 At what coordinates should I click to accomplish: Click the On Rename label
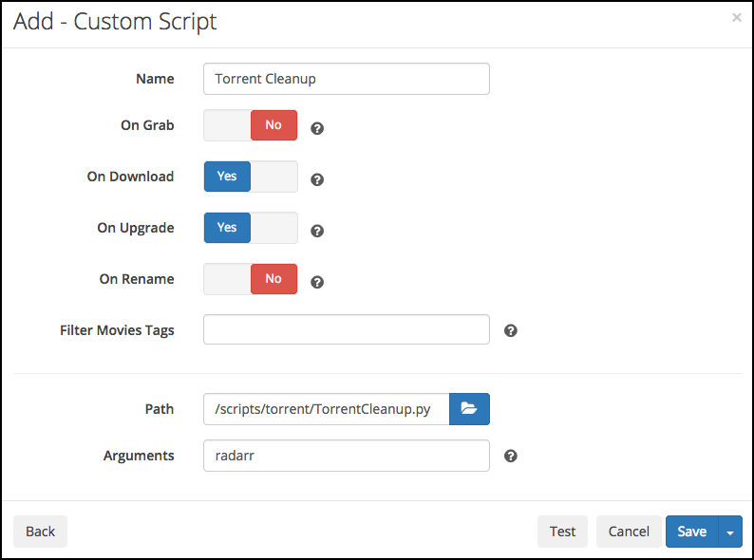point(137,279)
